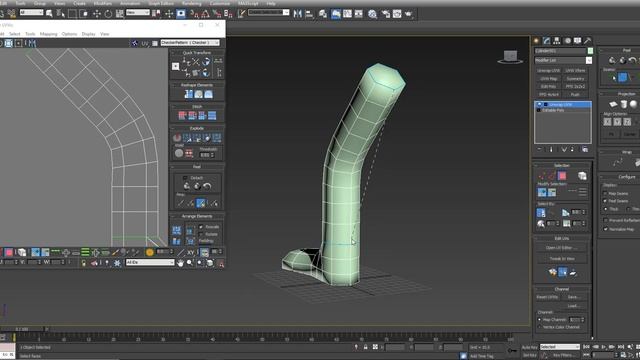Open the All IDs dropdown in UV editor
The width and height of the screenshot is (640, 360).
[150, 262]
